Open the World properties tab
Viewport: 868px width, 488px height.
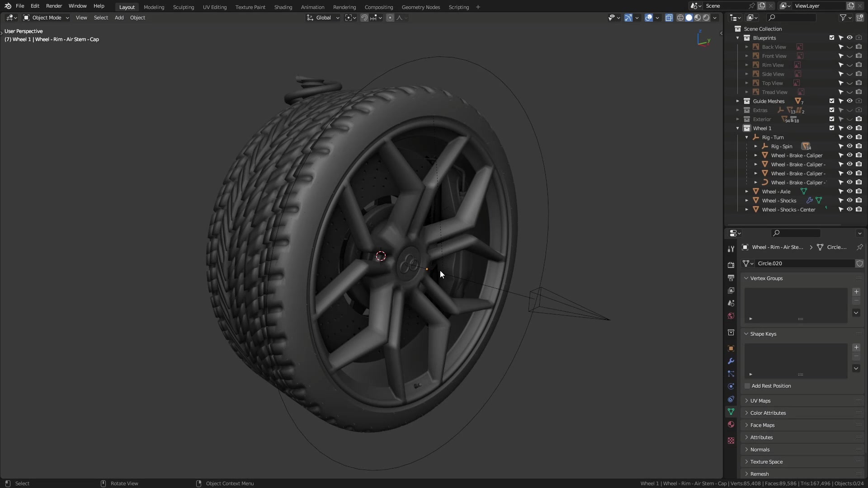tap(731, 316)
